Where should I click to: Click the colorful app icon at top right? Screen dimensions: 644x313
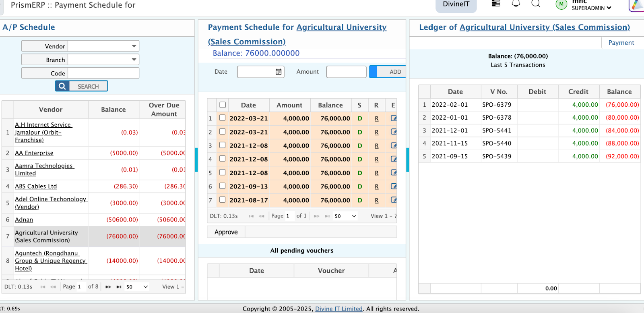tap(637, 5)
